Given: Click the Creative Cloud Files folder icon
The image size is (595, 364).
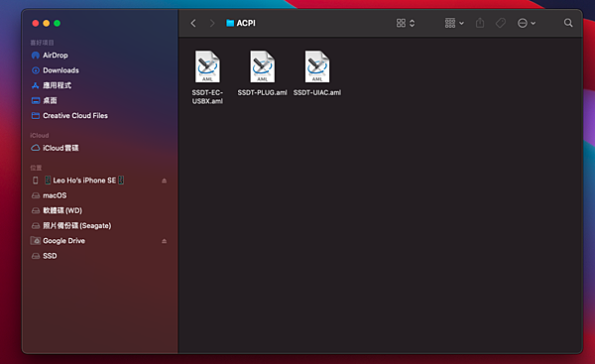Looking at the screenshot, I should [x=36, y=115].
